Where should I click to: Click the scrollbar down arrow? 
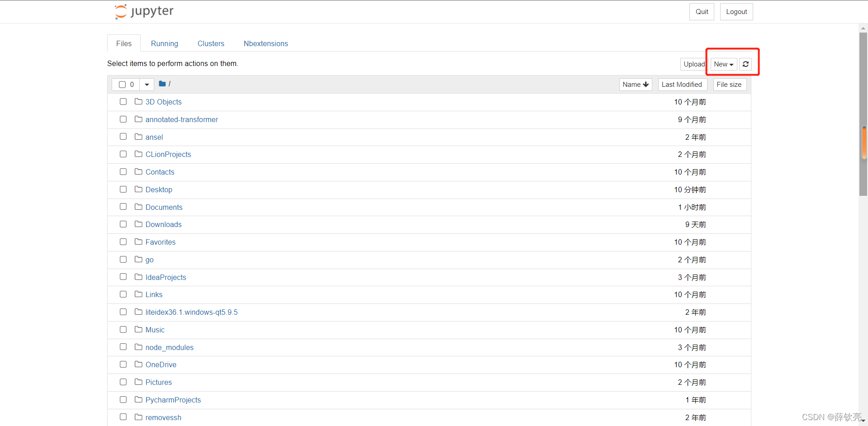click(863, 420)
